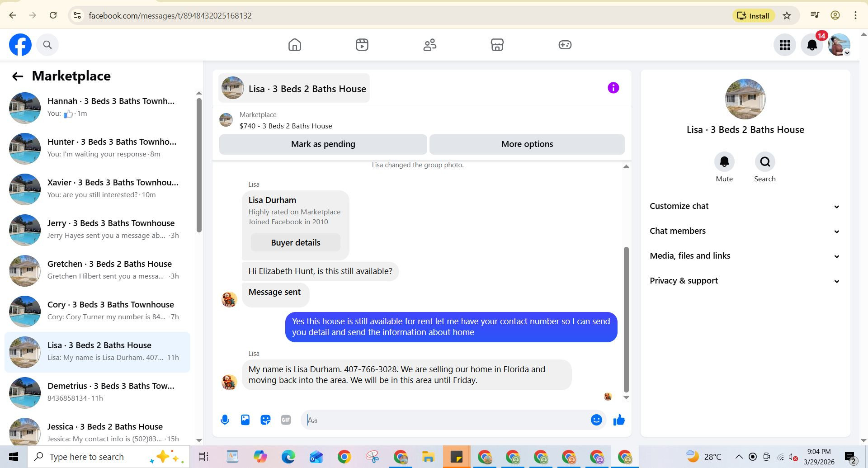Open the Video/Reels tab icon
This screenshot has width=868, height=468.
pos(362,45)
